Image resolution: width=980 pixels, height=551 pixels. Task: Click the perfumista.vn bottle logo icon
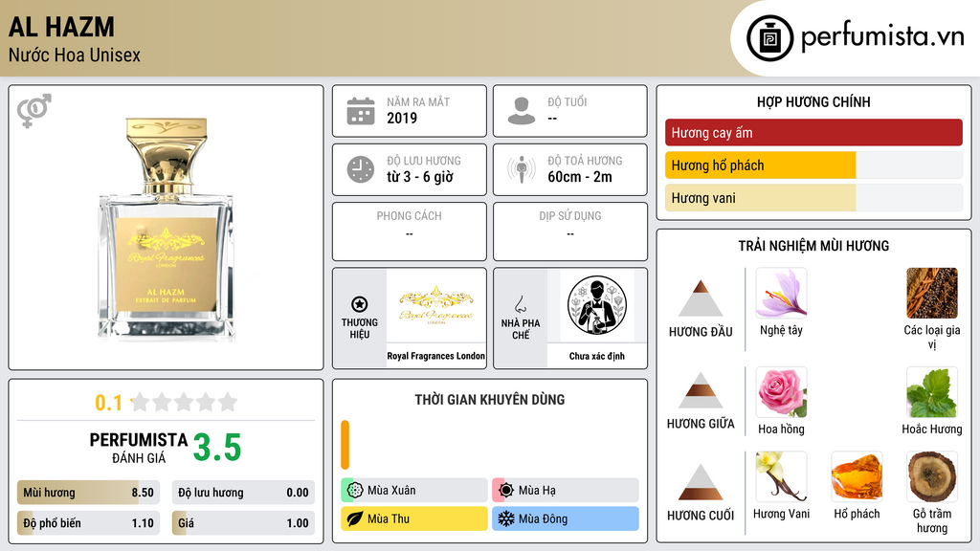click(x=769, y=38)
